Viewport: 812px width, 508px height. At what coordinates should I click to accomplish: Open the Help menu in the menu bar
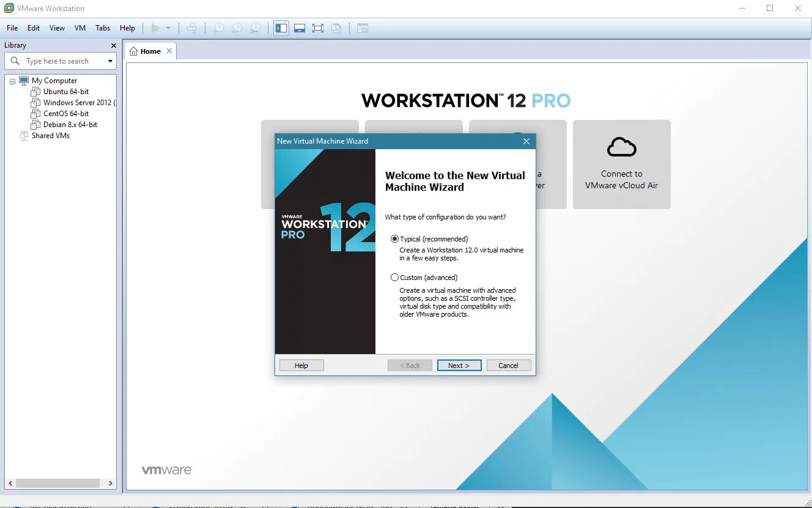(127, 28)
